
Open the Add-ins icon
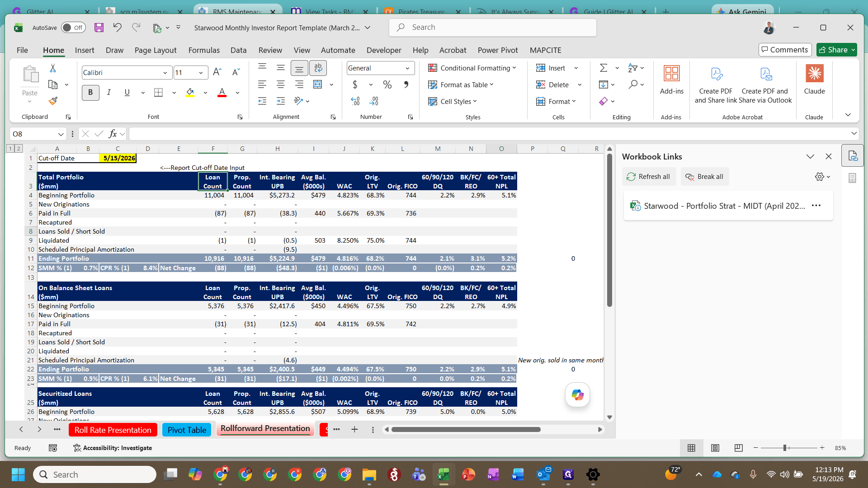[x=671, y=80]
